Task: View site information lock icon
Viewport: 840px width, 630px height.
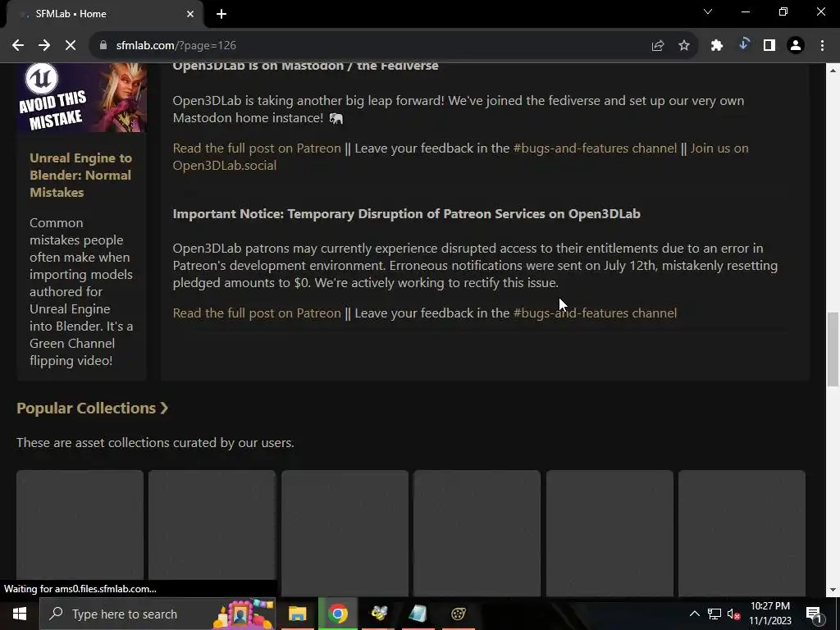Action: (x=103, y=46)
